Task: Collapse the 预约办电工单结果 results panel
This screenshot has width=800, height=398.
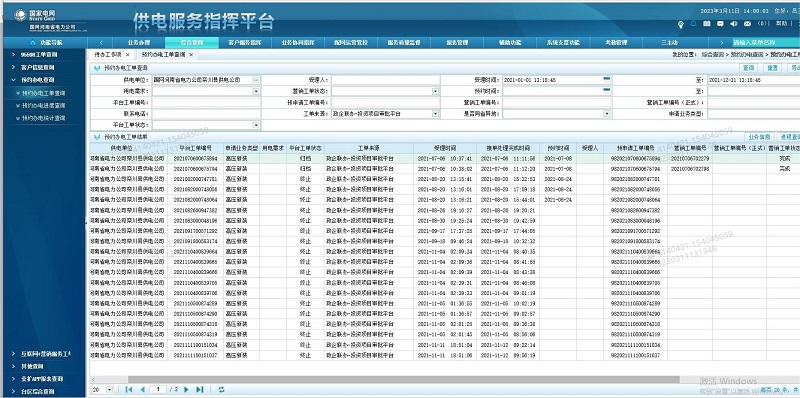Action: [x=97, y=137]
